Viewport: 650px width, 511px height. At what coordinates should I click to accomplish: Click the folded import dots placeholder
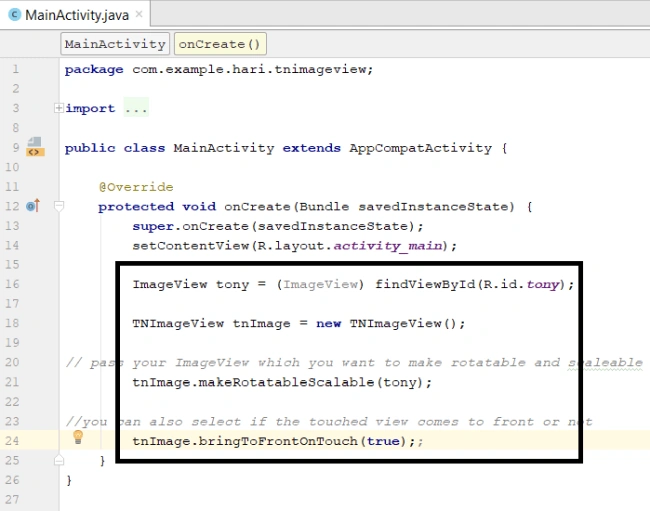[136, 108]
